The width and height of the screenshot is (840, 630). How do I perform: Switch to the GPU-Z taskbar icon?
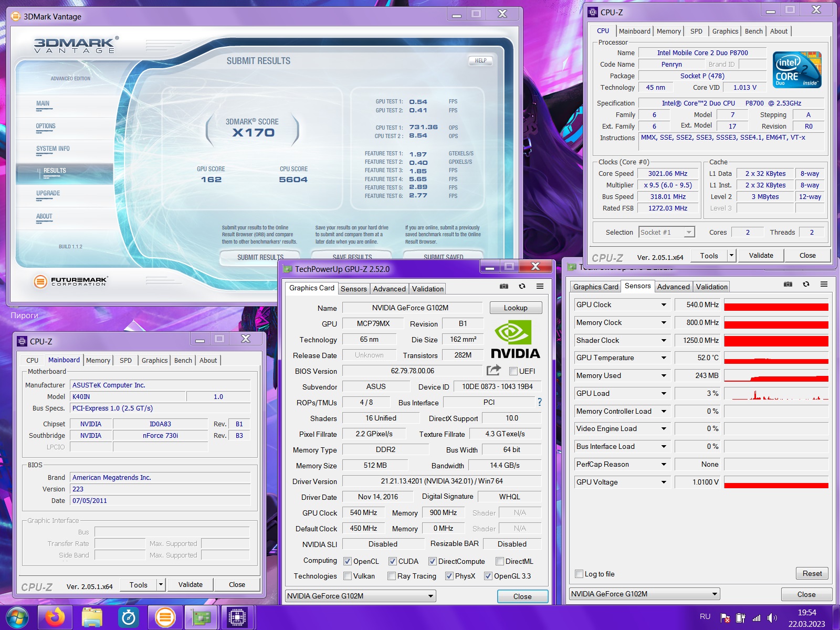point(201,617)
